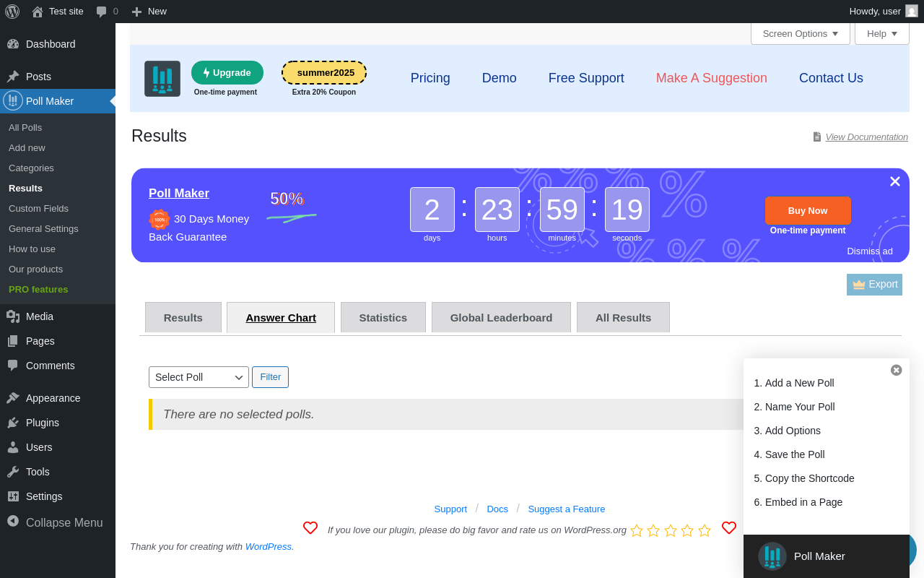Open the WordPress footer link
The image size is (924, 578).
pyautogui.click(x=269, y=546)
